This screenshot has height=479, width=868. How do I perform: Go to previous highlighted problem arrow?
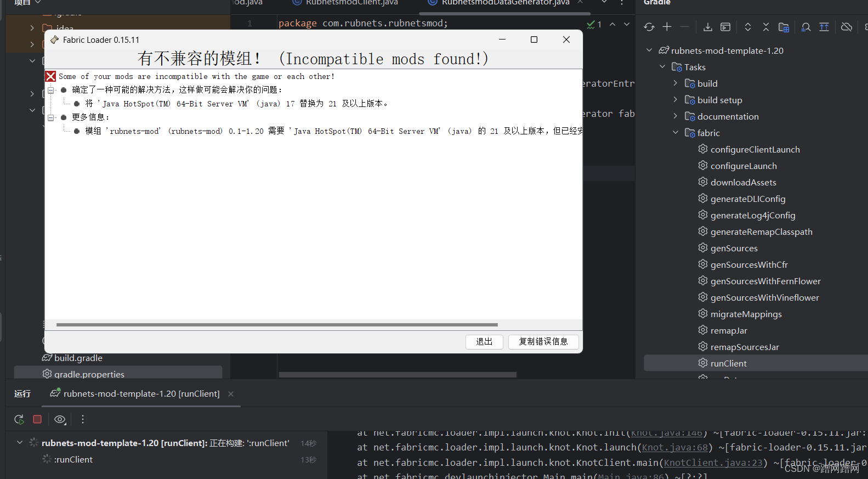pos(612,25)
